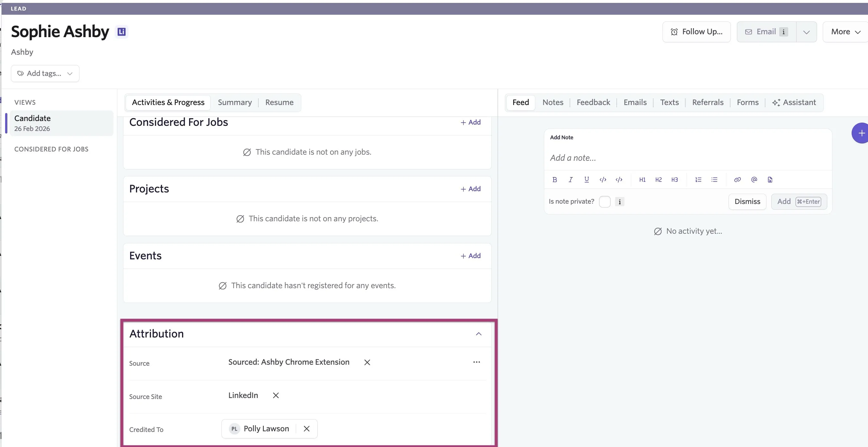Insert a link in the note
This screenshot has width=868, height=447.
point(738,179)
